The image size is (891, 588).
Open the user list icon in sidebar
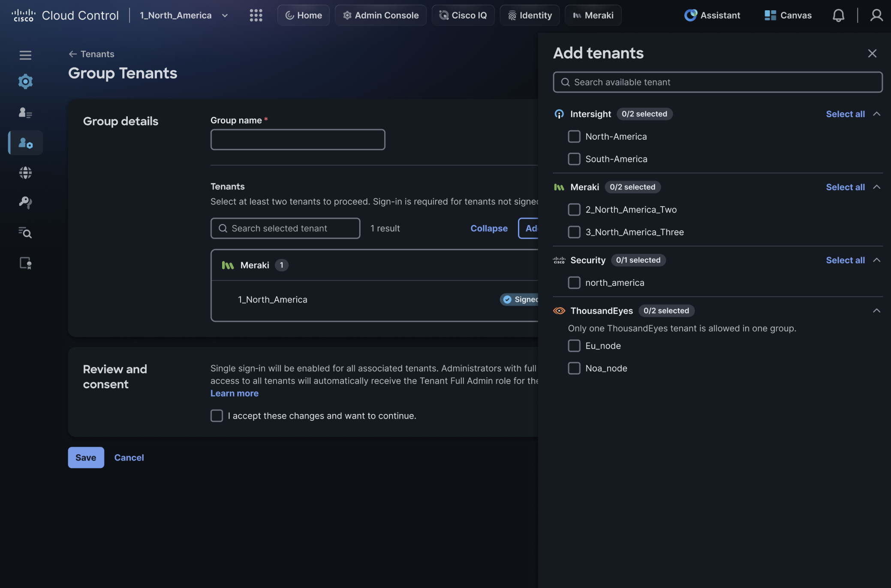point(25,112)
